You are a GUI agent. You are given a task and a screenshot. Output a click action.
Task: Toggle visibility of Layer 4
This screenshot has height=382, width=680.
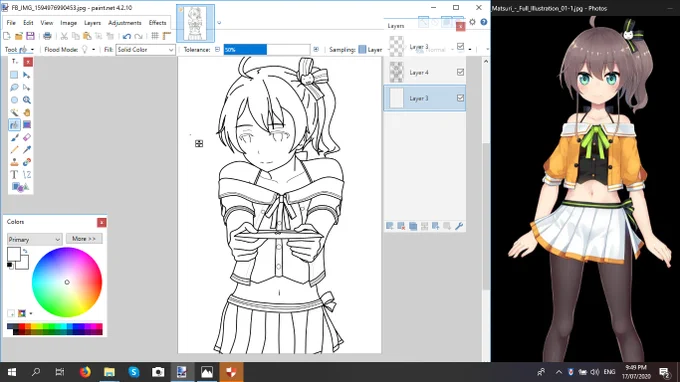pos(460,72)
